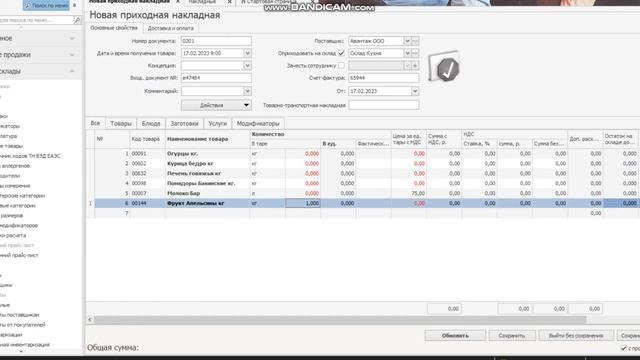The height and width of the screenshot is (360, 640).
Task: Click the Товарно-транспортная накладная field
Action: (383, 105)
